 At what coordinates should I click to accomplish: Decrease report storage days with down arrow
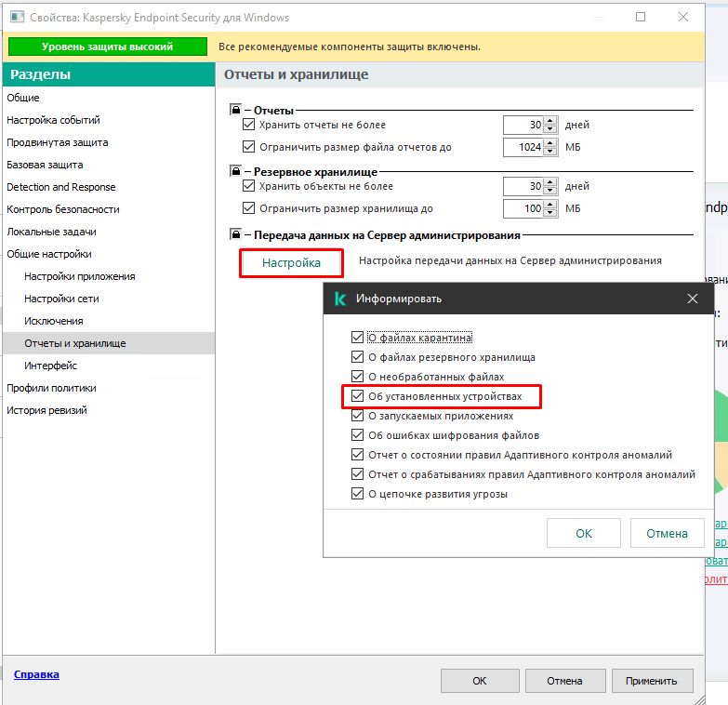coord(550,128)
